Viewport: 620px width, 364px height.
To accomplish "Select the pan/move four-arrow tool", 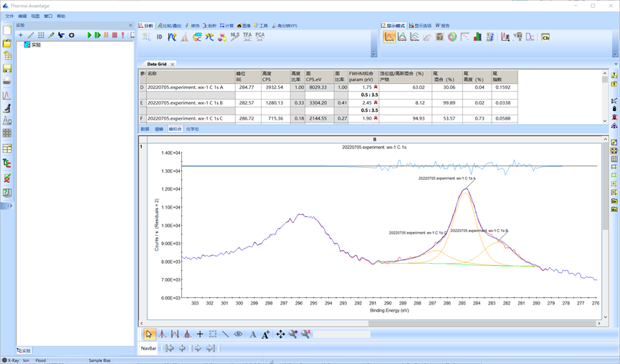I will coord(280,334).
